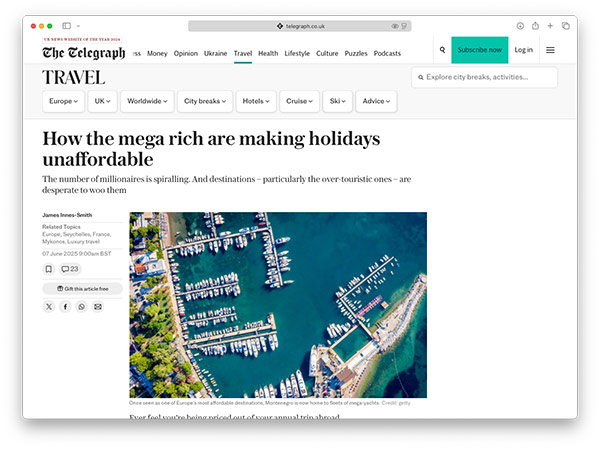Click the search magnifier in header
Image resolution: width=600 pixels, height=449 pixels.
click(442, 49)
